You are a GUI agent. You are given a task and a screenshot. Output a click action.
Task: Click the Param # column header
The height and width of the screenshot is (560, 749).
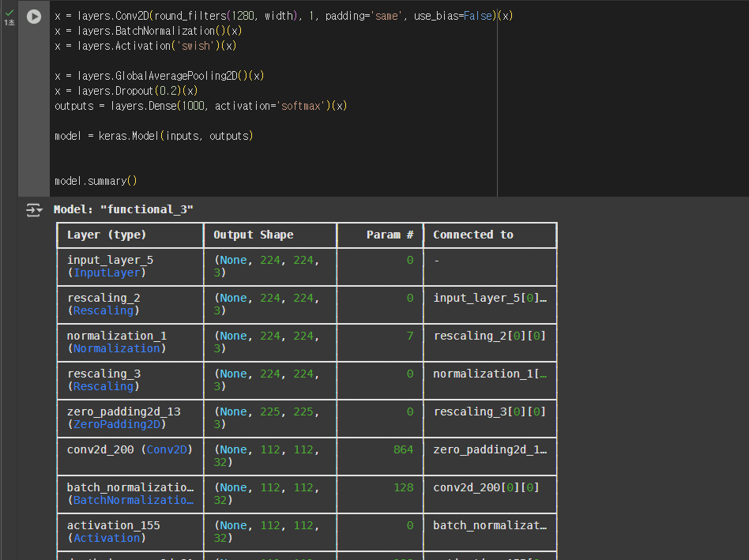coord(390,235)
